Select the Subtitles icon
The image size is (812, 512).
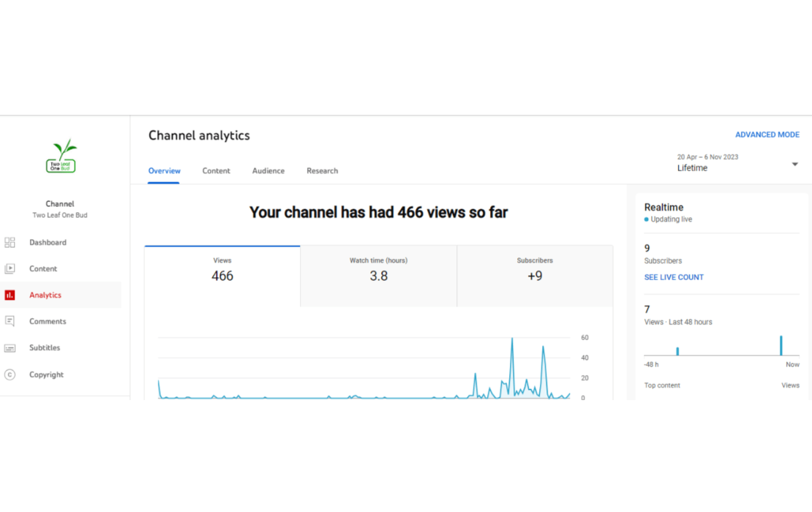tap(10, 348)
